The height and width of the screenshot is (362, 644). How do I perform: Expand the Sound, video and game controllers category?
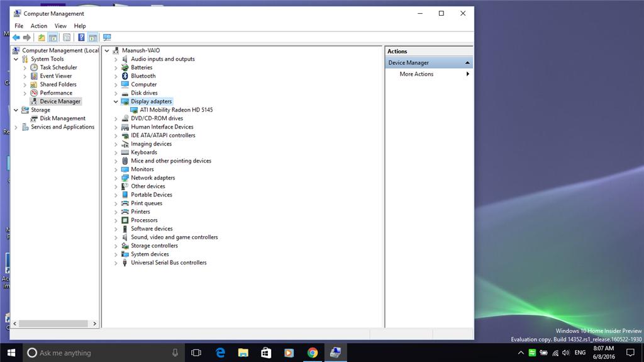click(116, 237)
